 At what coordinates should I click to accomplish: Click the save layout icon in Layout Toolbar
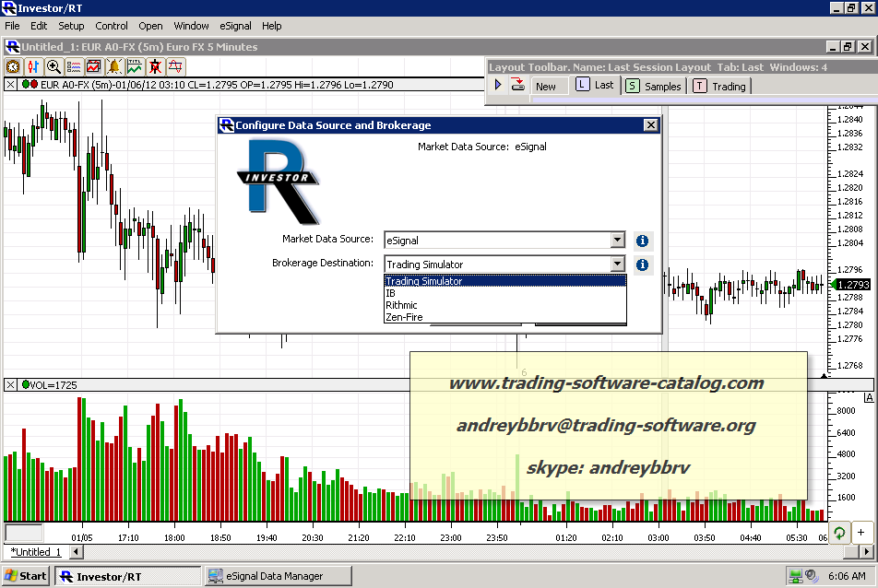(517, 85)
